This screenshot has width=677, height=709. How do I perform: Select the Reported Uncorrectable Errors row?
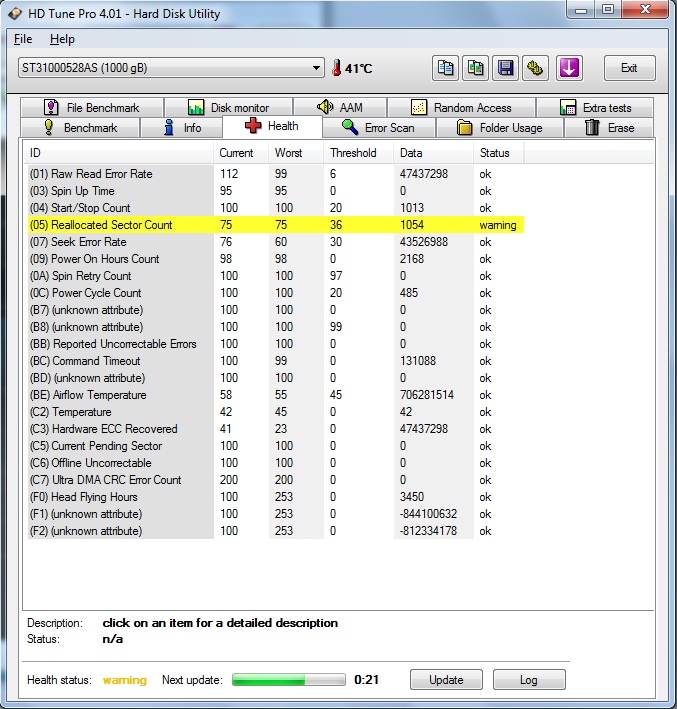[276, 344]
